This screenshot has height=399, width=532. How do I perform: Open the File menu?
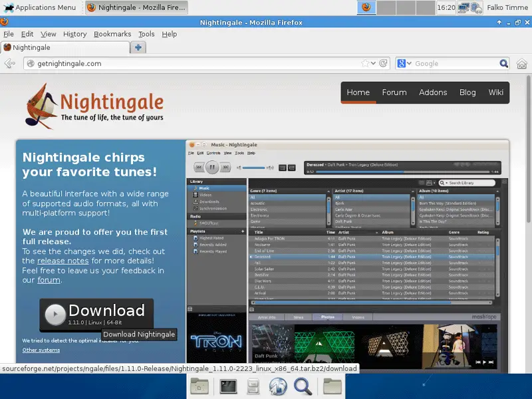click(9, 34)
